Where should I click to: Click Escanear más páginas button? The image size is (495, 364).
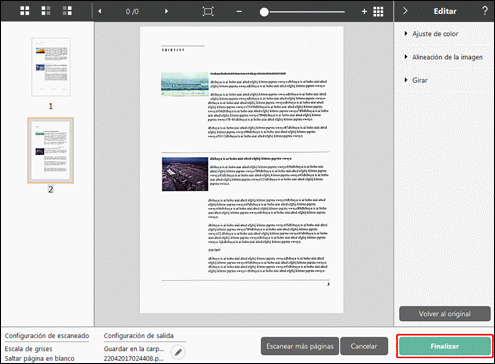click(300, 346)
